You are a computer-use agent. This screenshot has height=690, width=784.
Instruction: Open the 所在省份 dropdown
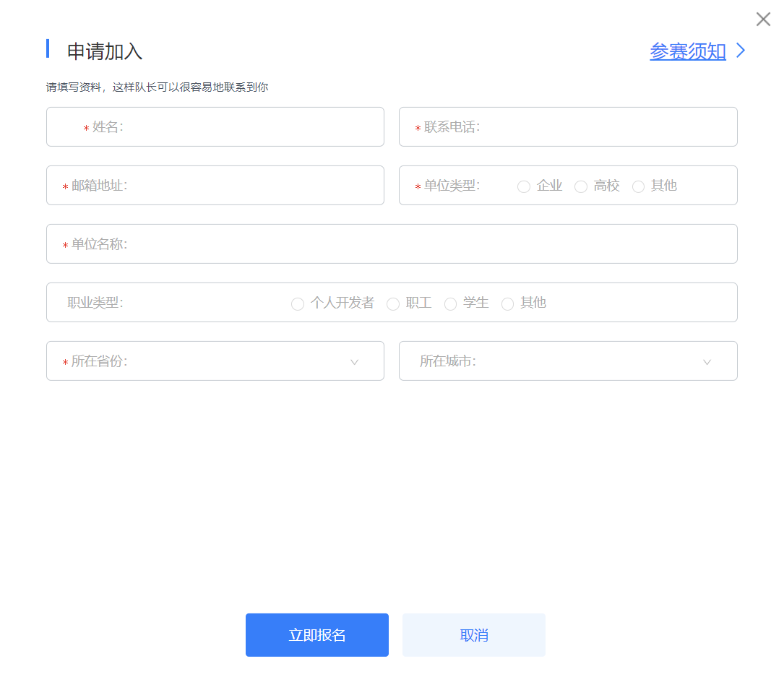pos(215,361)
